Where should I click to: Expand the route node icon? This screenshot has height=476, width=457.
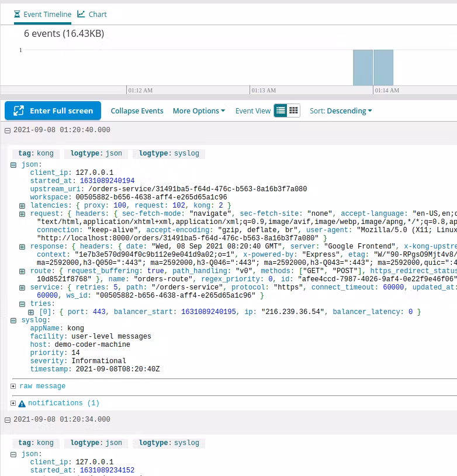pyautogui.click(x=22, y=271)
